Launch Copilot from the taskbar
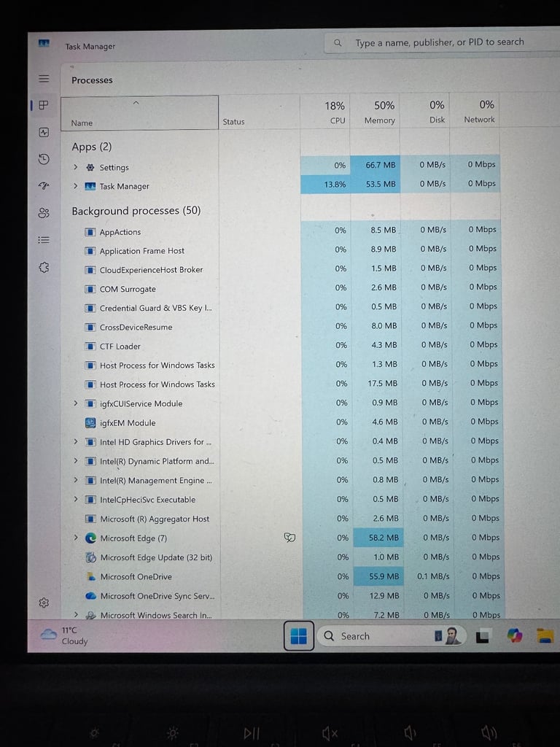 click(514, 635)
